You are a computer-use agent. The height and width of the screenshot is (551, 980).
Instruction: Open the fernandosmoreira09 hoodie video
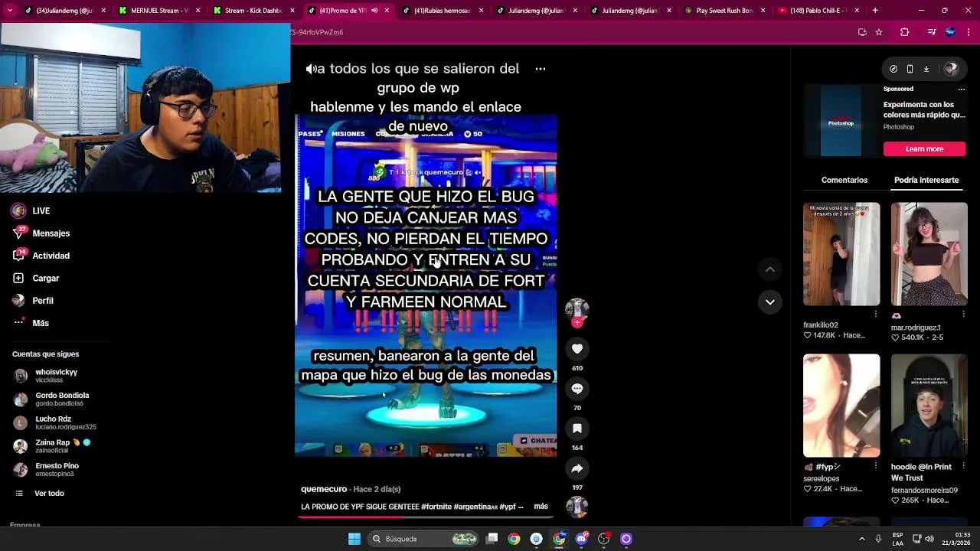pyautogui.click(x=929, y=406)
